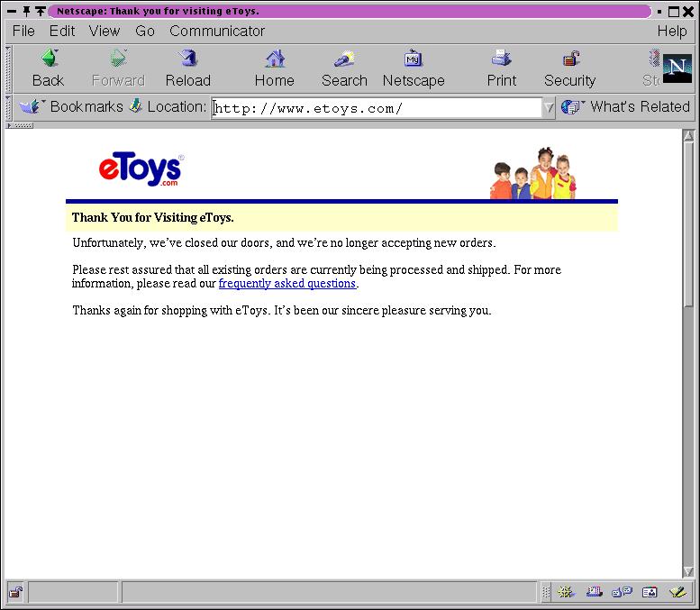The height and width of the screenshot is (610, 700).
Task: Click the vertical scrollbar thumb
Action: pyautogui.click(x=688, y=224)
